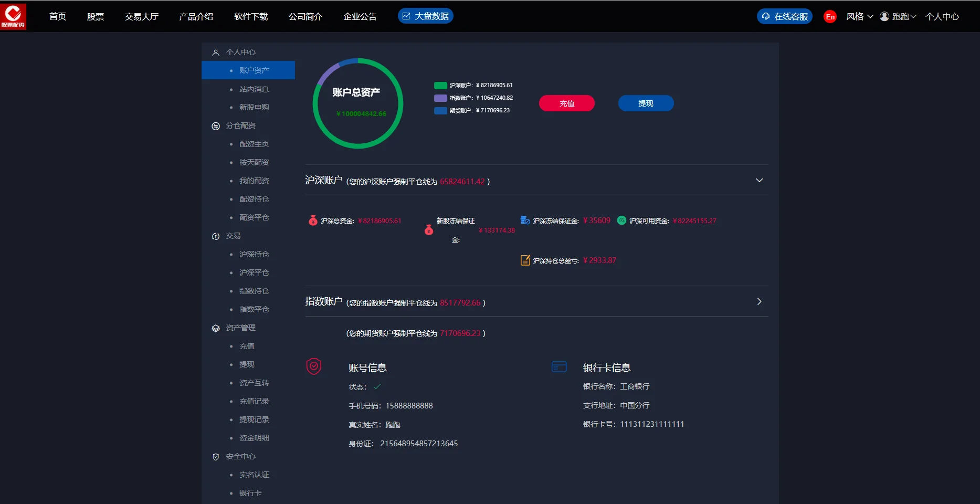Select 资金明细 in the sidebar
This screenshot has height=504, width=980.
(x=254, y=438)
